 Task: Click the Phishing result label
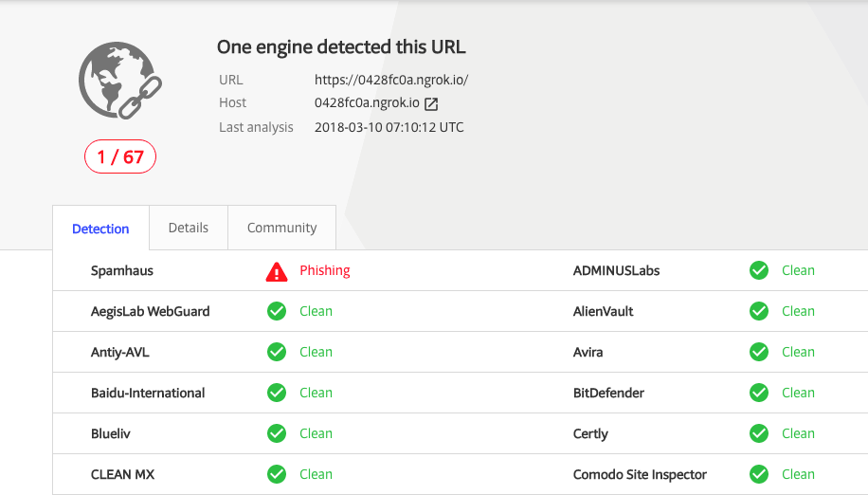pyautogui.click(x=325, y=270)
